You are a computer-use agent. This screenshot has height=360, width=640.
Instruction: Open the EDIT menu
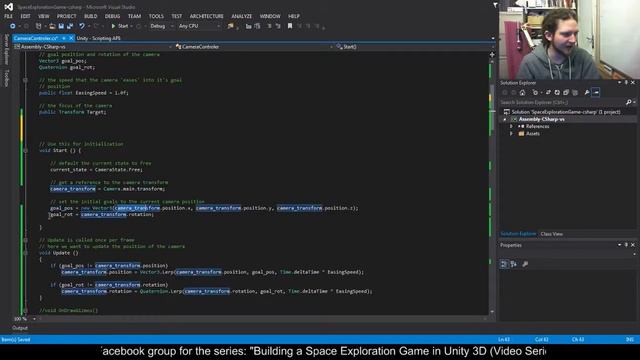point(25,16)
